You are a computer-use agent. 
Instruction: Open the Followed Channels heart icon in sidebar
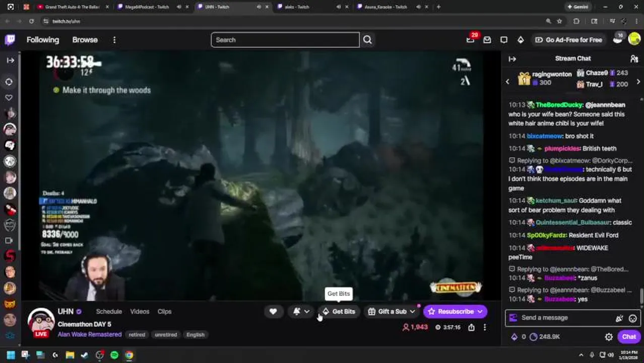10,97
